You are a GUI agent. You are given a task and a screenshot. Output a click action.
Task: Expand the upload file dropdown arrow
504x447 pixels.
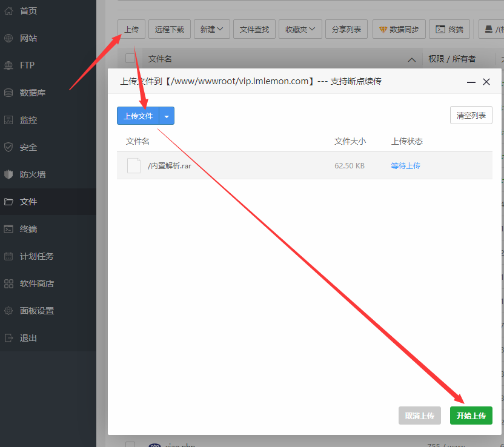click(x=167, y=116)
